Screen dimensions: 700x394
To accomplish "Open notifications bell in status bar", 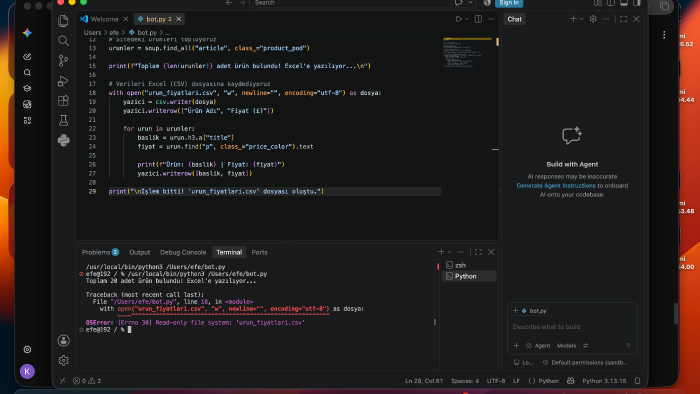I will 638,381.
